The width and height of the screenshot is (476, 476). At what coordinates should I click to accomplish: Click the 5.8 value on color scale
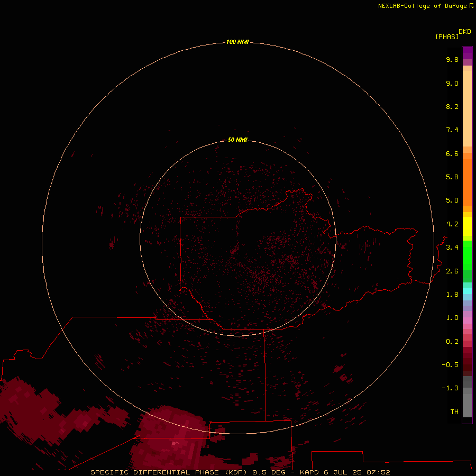point(452,177)
